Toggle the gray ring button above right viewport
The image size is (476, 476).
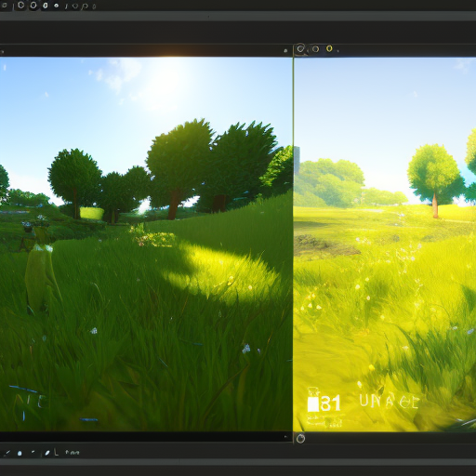(315, 49)
